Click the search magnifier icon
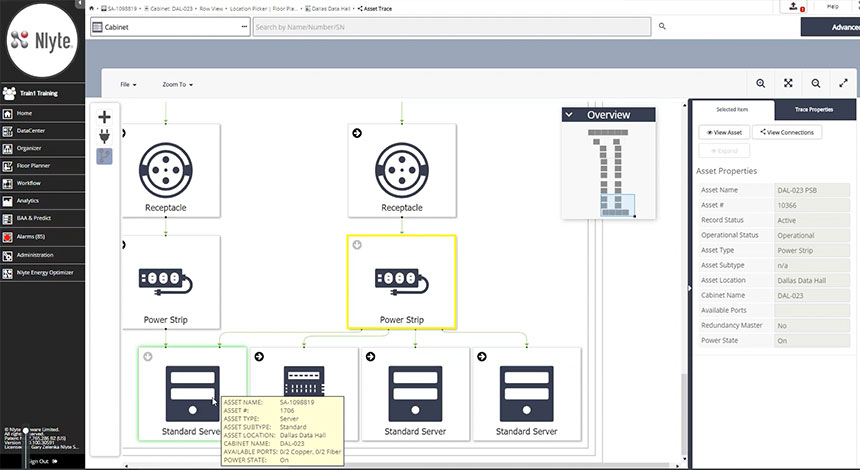This screenshot has height=470, width=860. 662,27
